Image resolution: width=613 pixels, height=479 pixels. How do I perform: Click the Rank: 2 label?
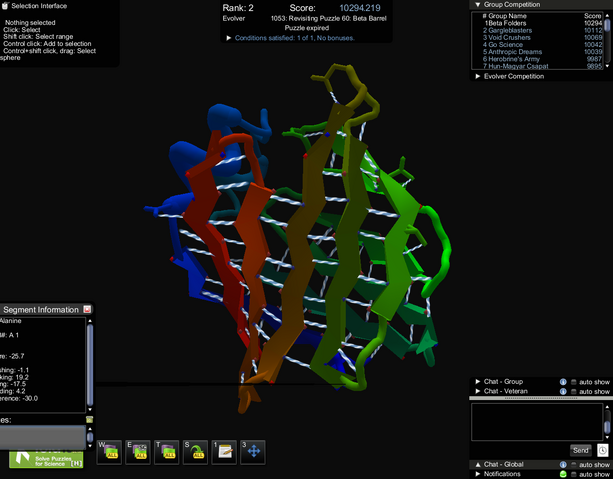click(x=238, y=8)
